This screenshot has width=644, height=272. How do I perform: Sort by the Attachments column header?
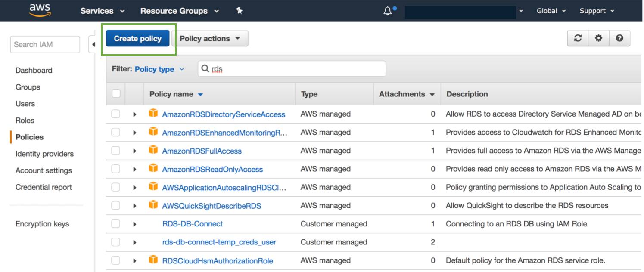point(407,94)
